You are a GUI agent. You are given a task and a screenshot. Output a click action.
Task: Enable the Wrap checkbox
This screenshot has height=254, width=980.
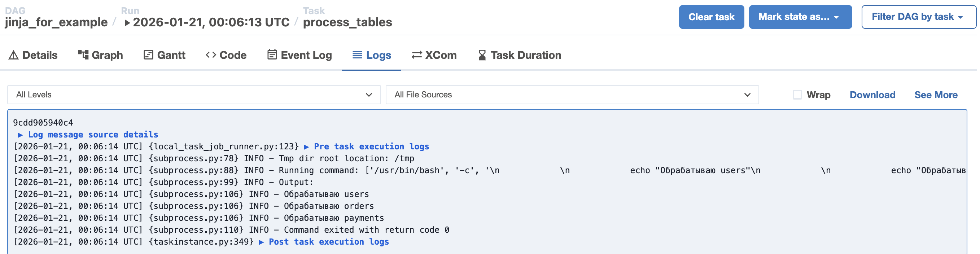pos(797,95)
